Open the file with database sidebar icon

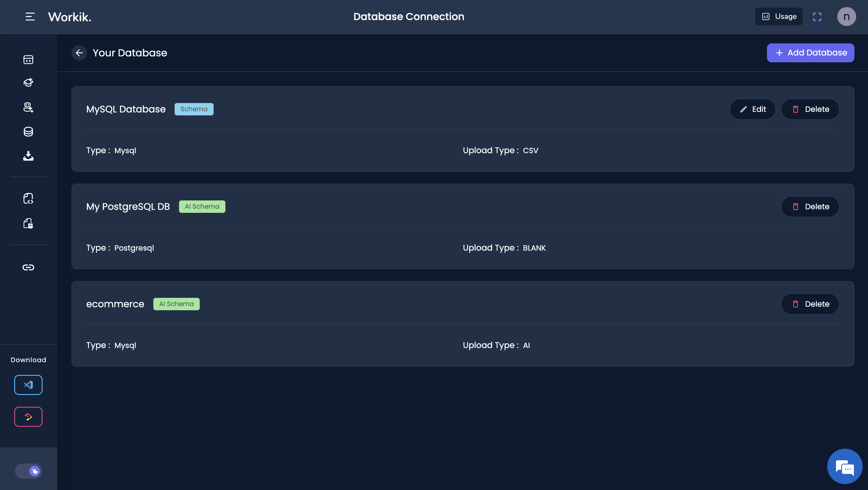pyautogui.click(x=28, y=223)
